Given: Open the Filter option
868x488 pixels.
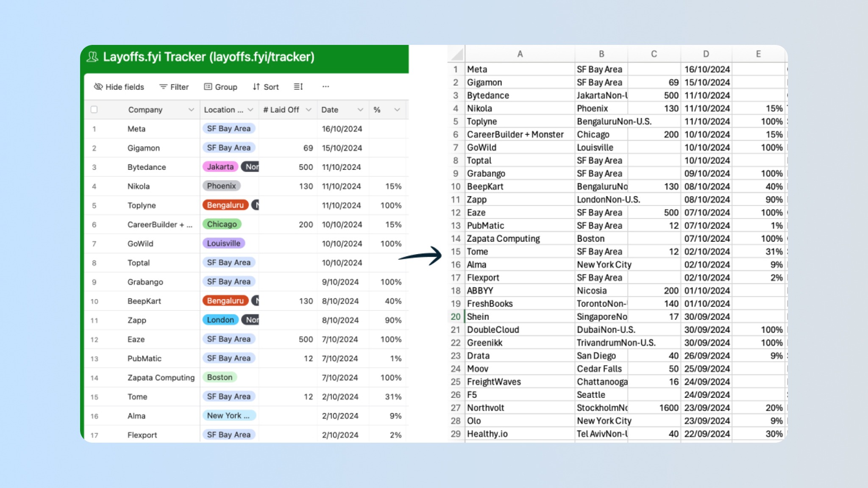Looking at the screenshot, I should pos(174,87).
